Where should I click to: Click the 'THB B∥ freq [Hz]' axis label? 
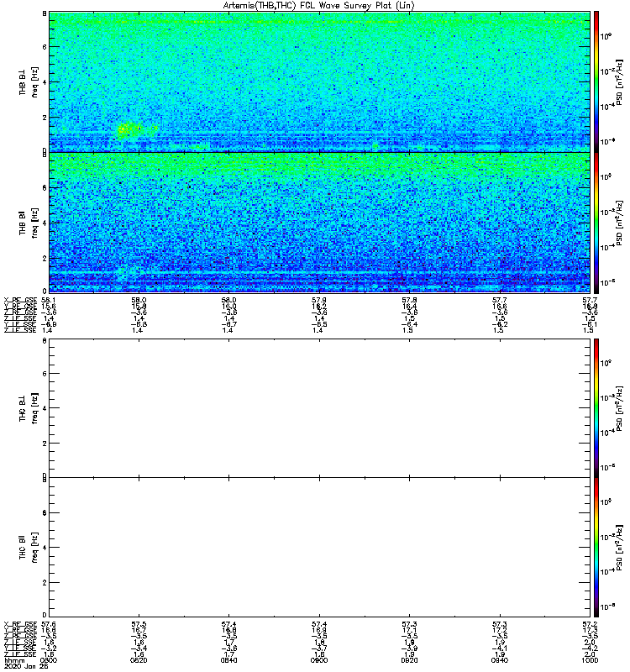29,223
